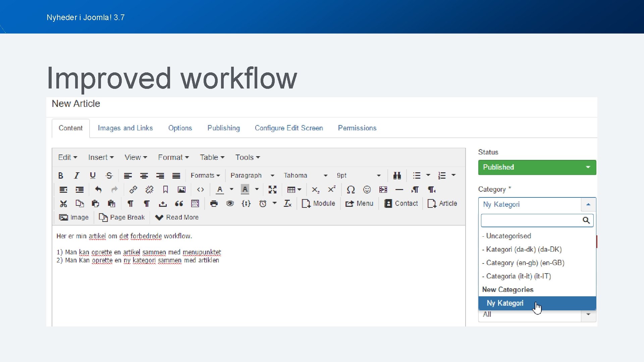Preview the article with eye icon
The width and height of the screenshot is (644, 362).
pyautogui.click(x=230, y=204)
